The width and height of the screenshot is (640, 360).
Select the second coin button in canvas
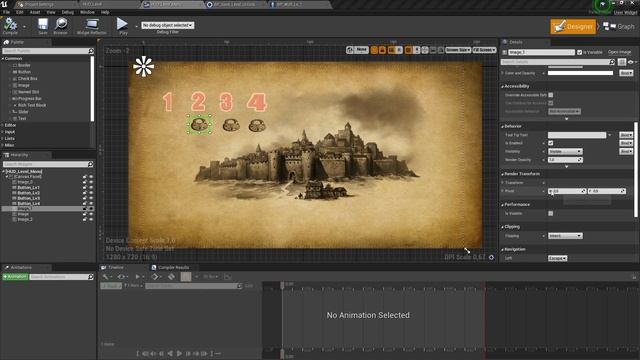[x=231, y=125]
